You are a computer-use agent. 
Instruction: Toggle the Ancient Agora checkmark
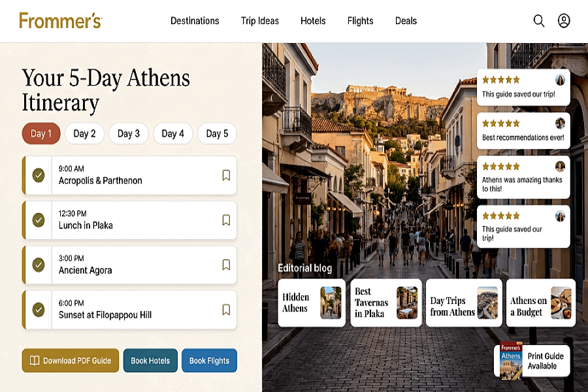[39, 265]
